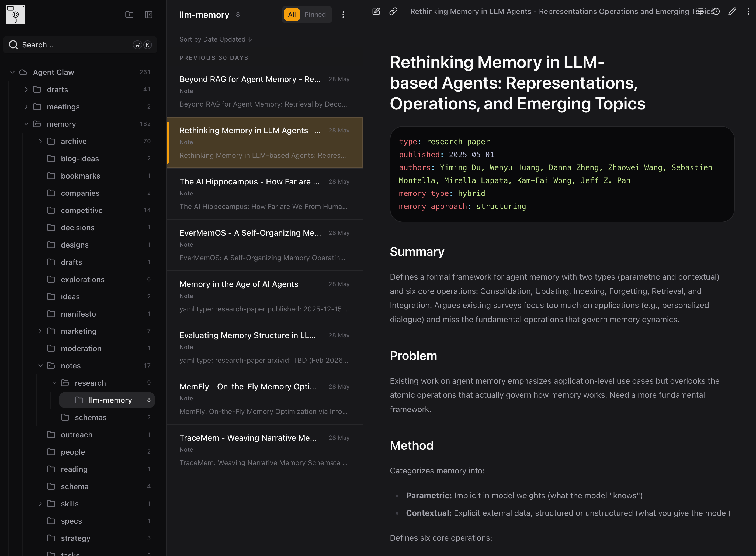Click the blog-ideas folder icon
Viewport: 756px width, 556px height.
(51, 159)
